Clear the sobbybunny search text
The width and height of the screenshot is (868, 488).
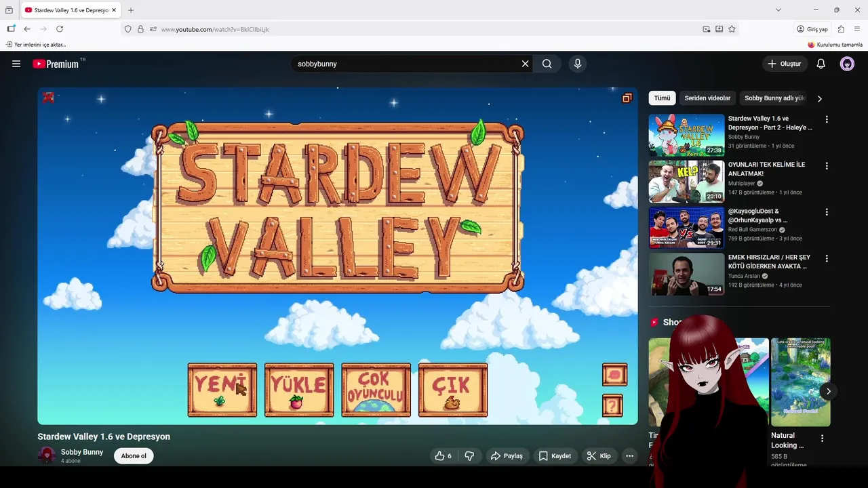tap(525, 64)
